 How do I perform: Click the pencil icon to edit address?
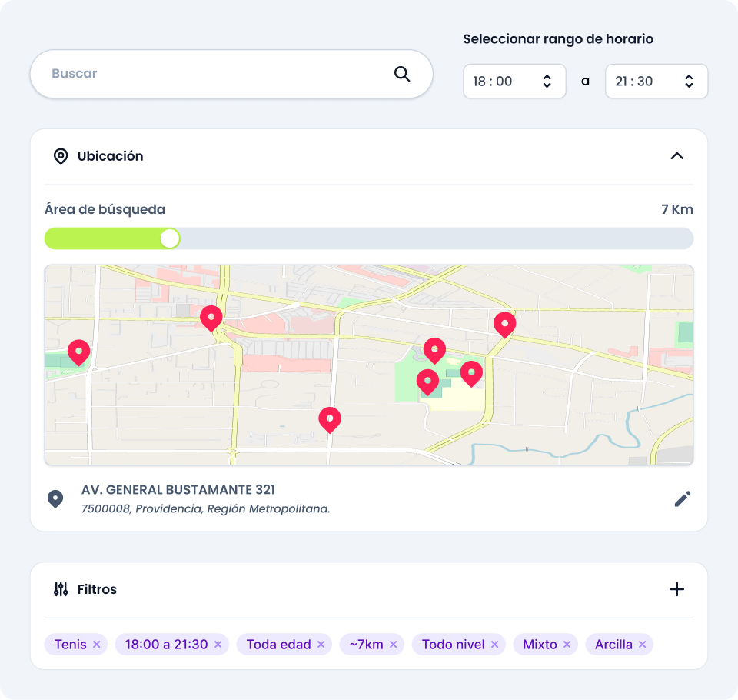[x=682, y=499]
